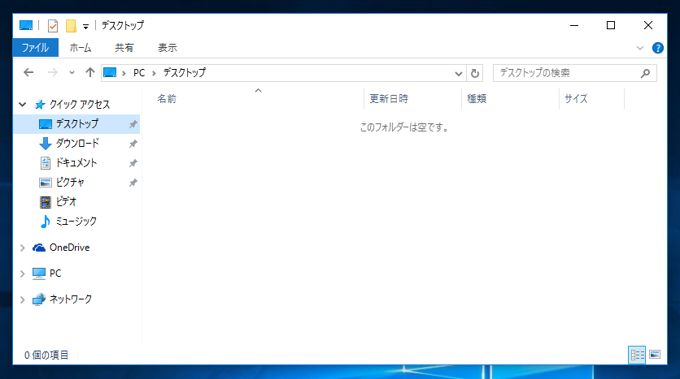Screen dimensions: 680x379
Task: Select デスクトップ in the navigation pane
Action: [x=77, y=124]
